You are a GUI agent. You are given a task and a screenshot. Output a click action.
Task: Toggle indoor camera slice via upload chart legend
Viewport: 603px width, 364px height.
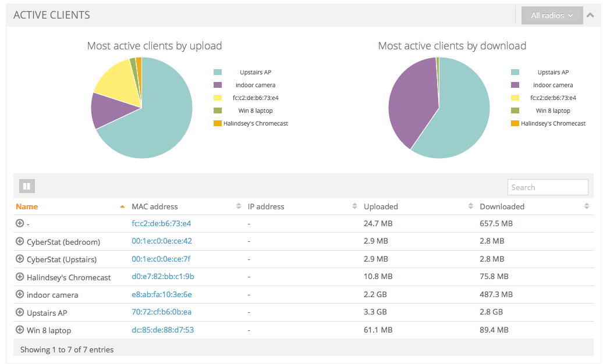(255, 85)
